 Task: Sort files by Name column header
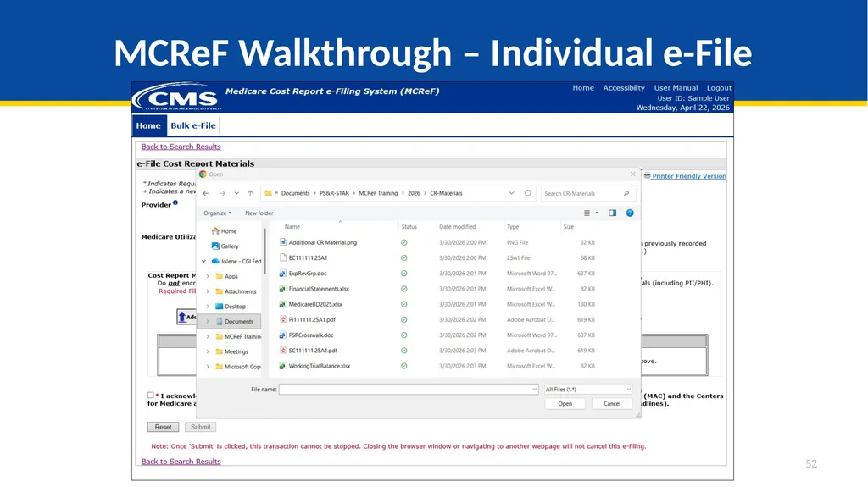pos(292,227)
